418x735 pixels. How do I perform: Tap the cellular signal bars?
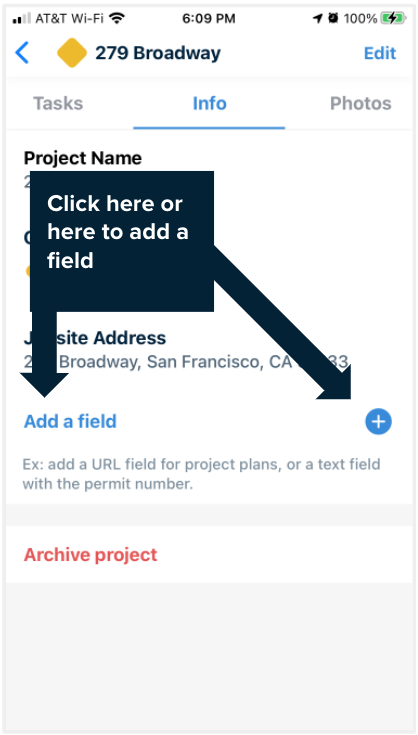click(x=22, y=19)
